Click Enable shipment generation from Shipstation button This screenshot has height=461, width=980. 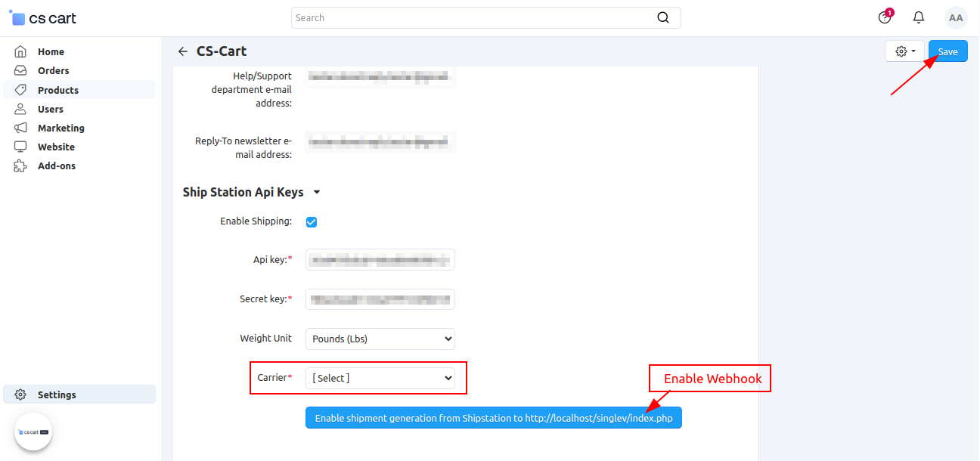tap(494, 418)
